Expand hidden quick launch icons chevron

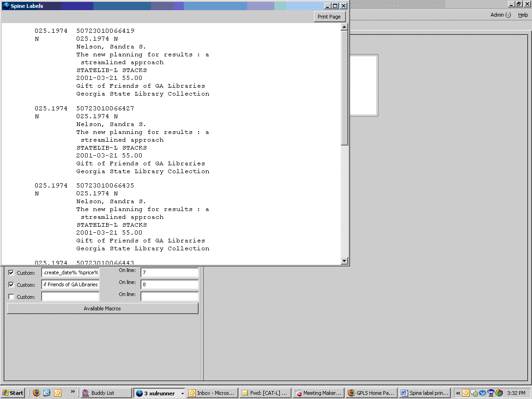(x=72, y=393)
